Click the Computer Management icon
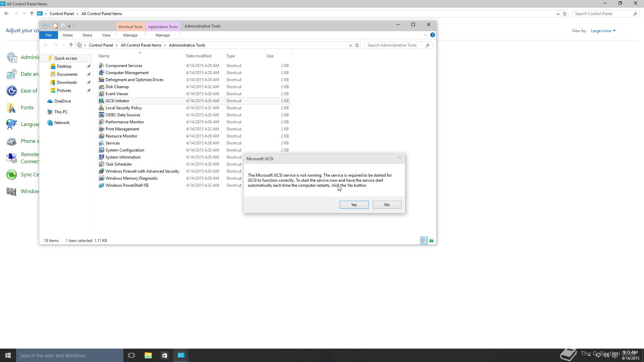The height and width of the screenshot is (362, 644). tap(101, 73)
